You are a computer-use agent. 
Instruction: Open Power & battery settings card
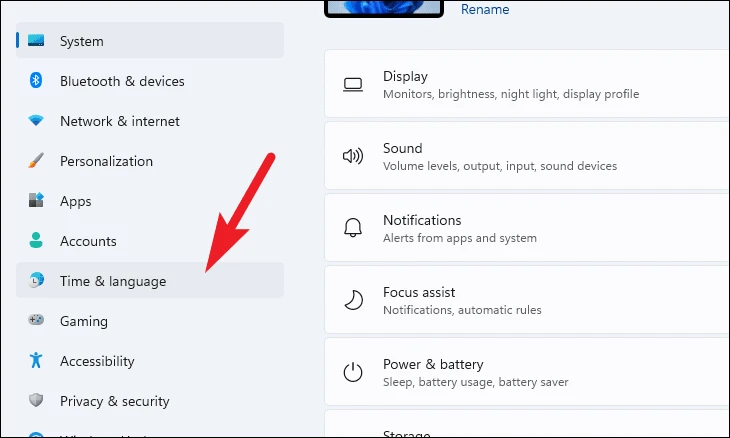pyautogui.click(x=527, y=372)
